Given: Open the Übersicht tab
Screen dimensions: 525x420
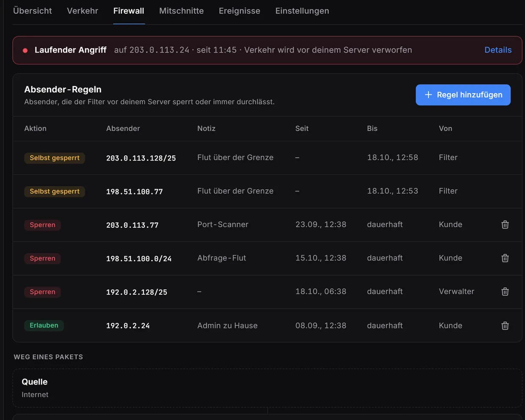Looking at the screenshot, I should 33,11.
